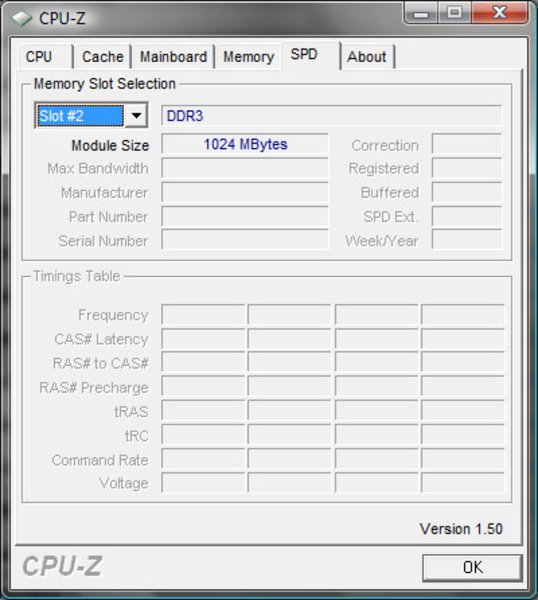The image size is (538, 600).
Task: Click the CAS# Latency label
Action: (x=101, y=339)
